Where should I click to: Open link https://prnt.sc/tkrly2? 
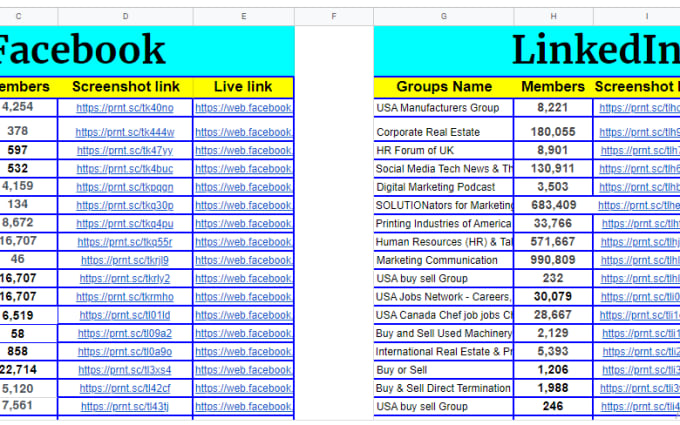(x=125, y=278)
